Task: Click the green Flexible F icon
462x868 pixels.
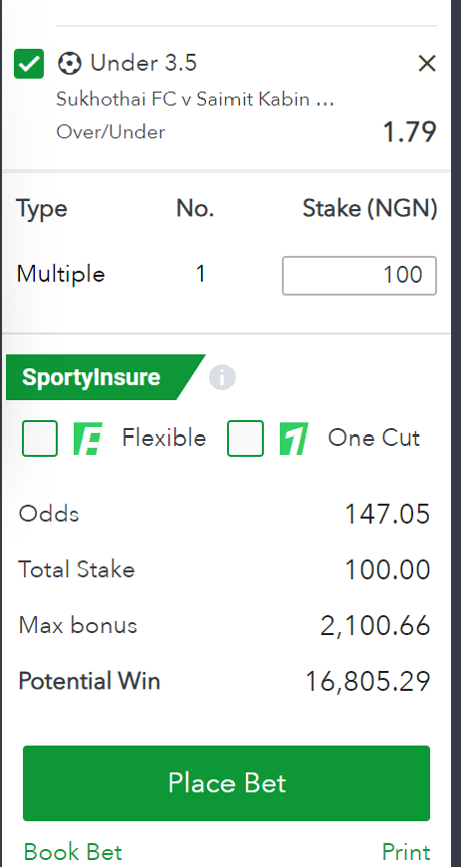Action: [x=89, y=438]
